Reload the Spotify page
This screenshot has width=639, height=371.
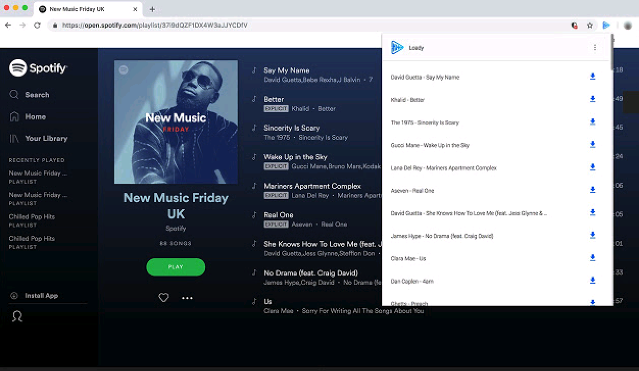tap(37, 25)
